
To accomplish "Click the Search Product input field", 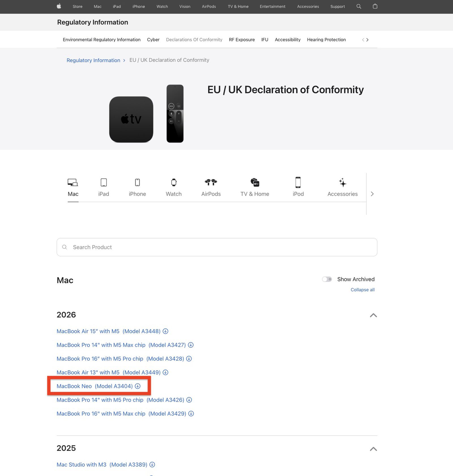I will [217, 247].
